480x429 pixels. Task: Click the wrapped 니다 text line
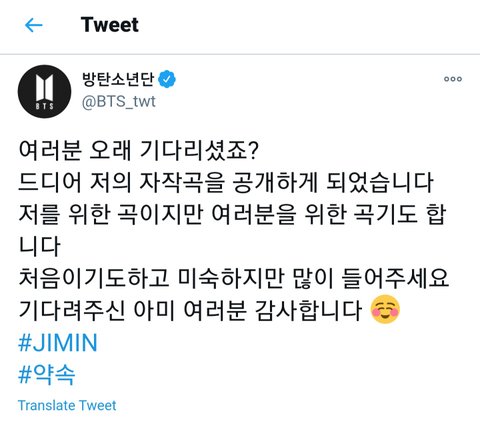pos(39,246)
